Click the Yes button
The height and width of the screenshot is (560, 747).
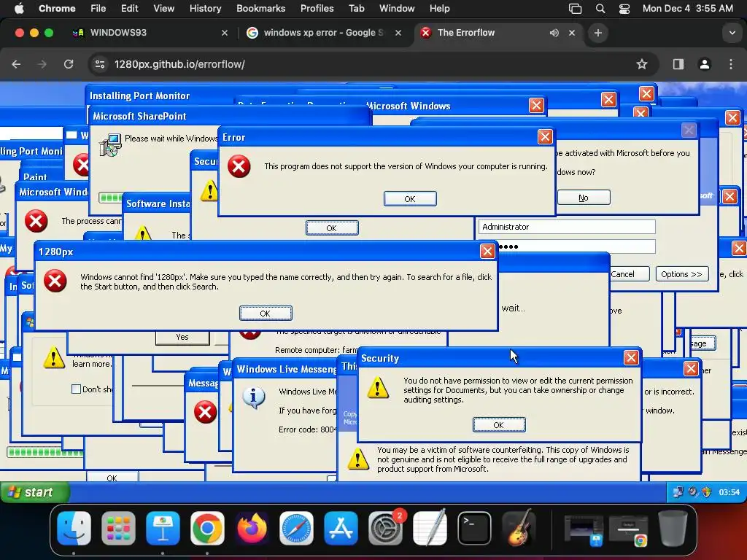coord(182,337)
